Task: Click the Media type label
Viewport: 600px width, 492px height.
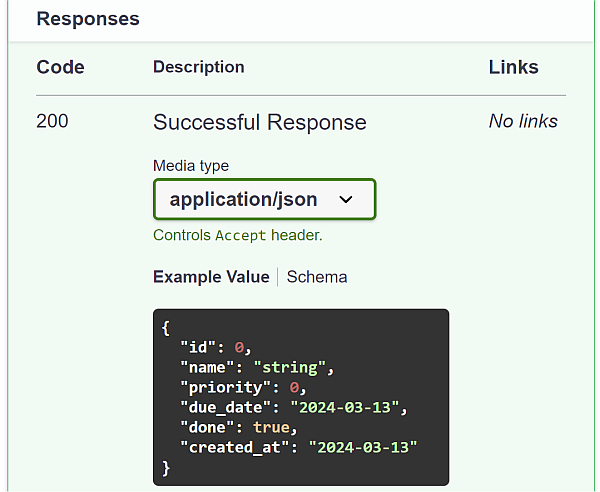Action: pyautogui.click(x=191, y=166)
